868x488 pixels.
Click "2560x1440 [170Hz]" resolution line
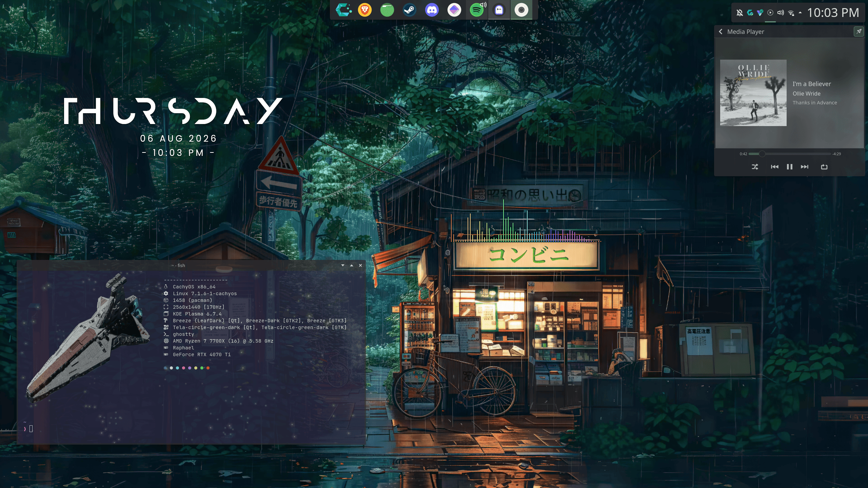tap(199, 307)
